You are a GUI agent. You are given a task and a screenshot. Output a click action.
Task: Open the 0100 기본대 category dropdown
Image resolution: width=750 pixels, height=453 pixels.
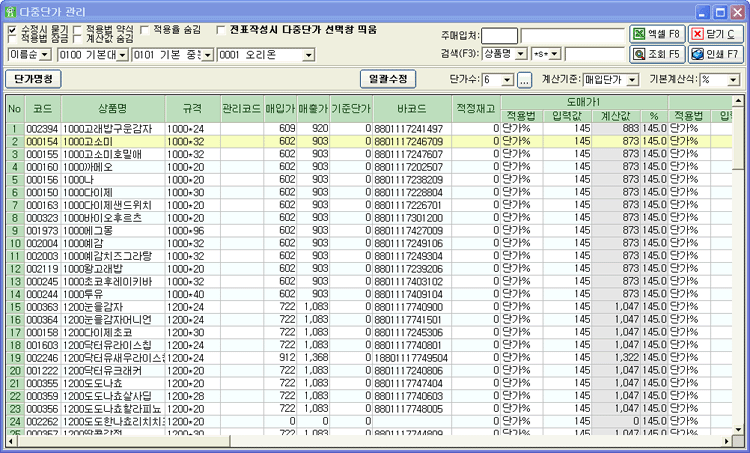point(122,55)
